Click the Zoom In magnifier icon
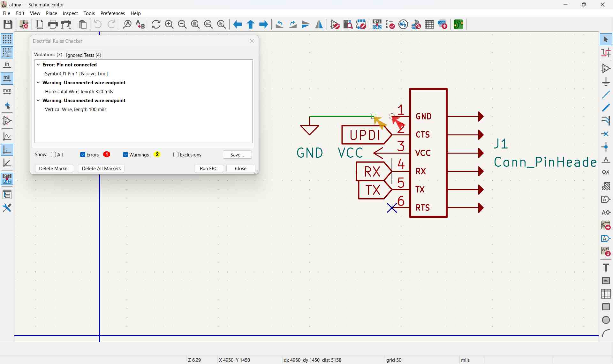The height and width of the screenshot is (364, 613). [169, 24]
